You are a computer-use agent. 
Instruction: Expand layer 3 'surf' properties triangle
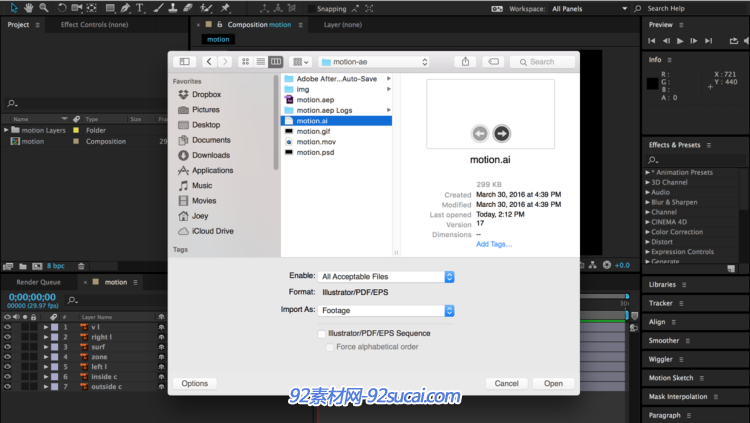pos(46,347)
